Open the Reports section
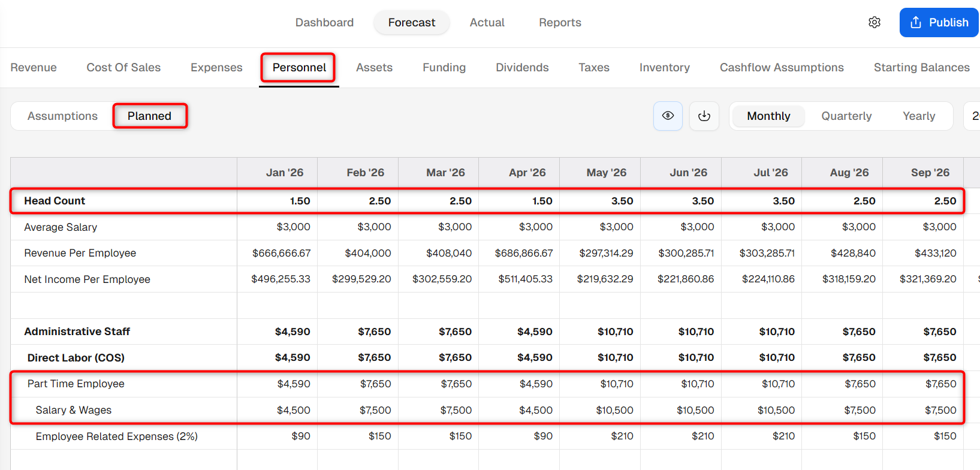This screenshot has width=980, height=470. pos(560,22)
